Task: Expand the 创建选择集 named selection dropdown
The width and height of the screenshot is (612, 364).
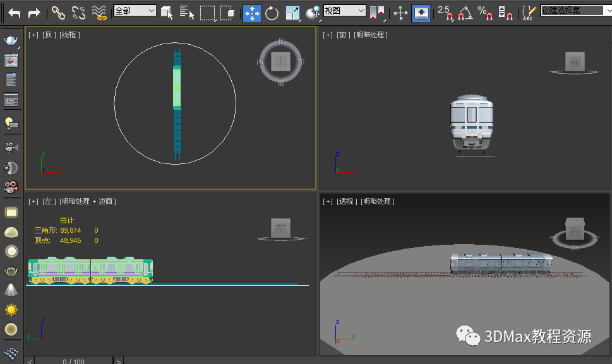Action: pos(576,11)
